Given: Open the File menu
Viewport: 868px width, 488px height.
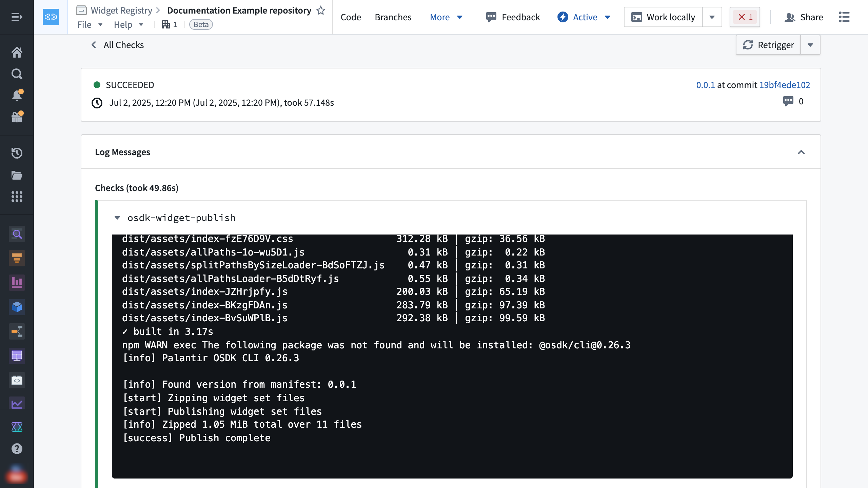Looking at the screenshot, I should pos(90,24).
